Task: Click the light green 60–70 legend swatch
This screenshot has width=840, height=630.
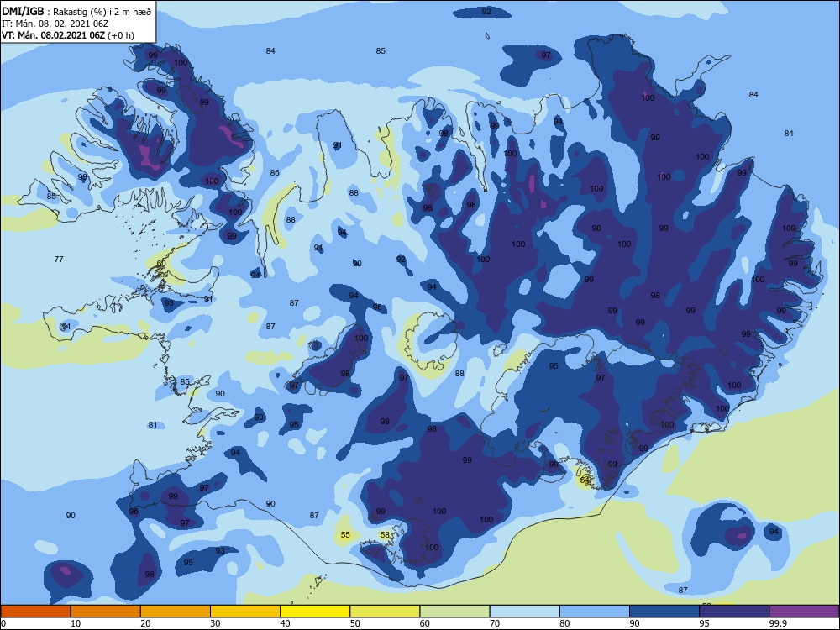Action: pos(454,612)
